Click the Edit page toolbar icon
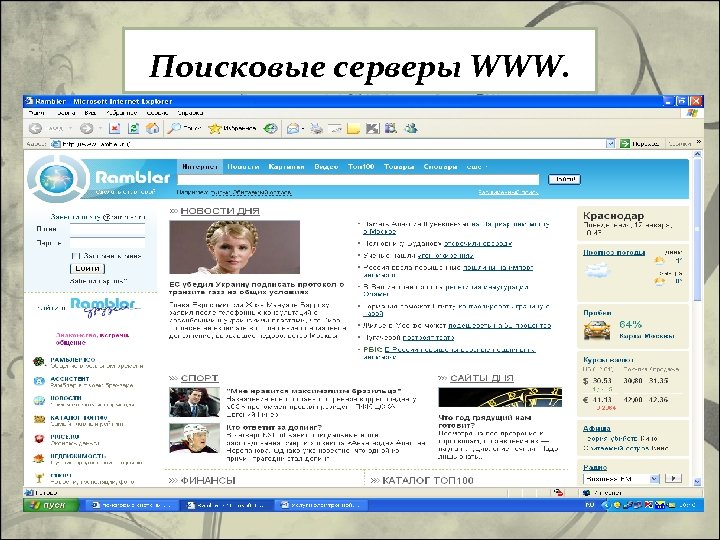Screen dimensions: 720x540 point(335,129)
